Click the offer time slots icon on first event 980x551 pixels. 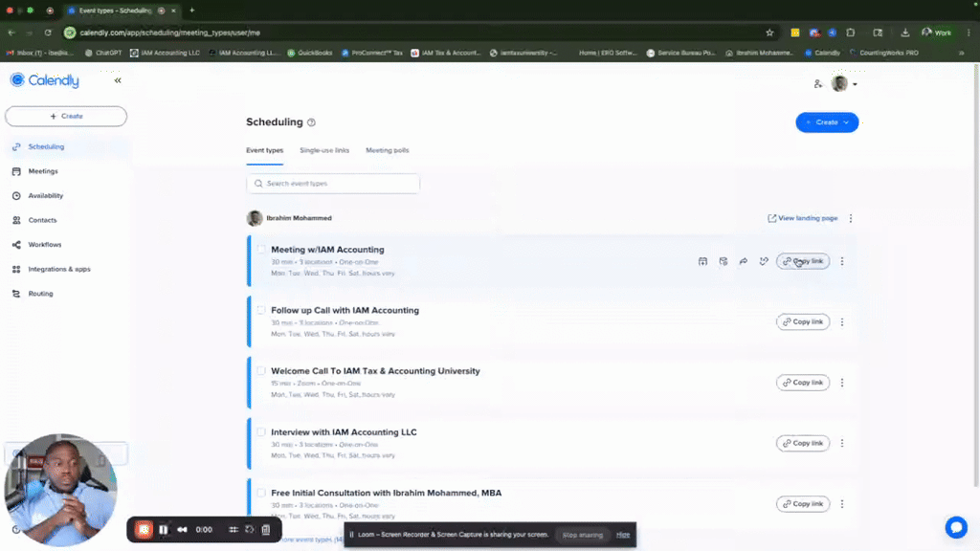click(724, 261)
